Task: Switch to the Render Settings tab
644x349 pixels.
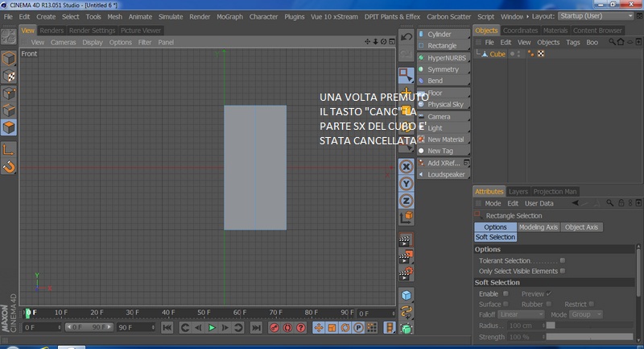Action: [92, 31]
